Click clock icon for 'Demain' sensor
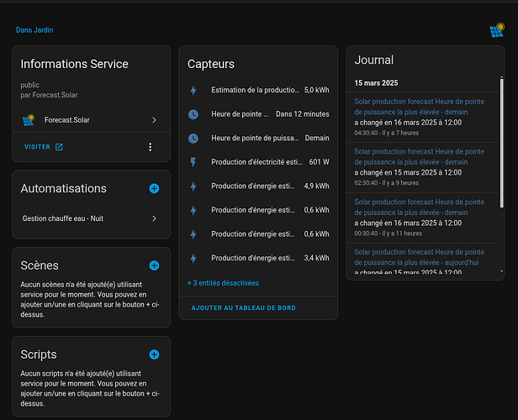This screenshot has height=420, width=518. click(x=193, y=139)
